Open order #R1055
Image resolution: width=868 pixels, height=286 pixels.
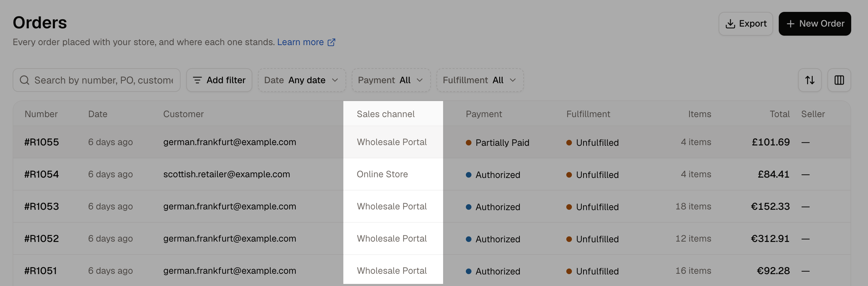coord(42,142)
